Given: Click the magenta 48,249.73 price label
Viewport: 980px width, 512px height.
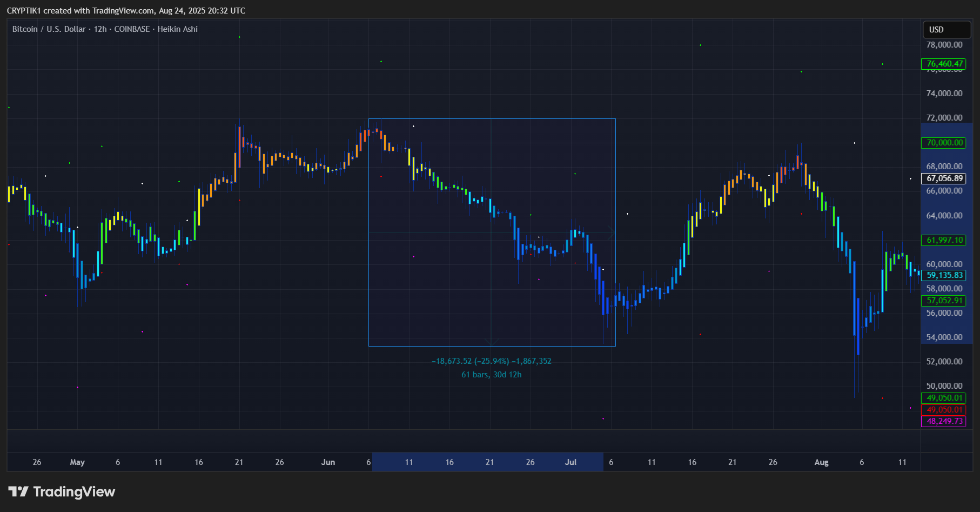Looking at the screenshot, I should pyautogui.click(x=944, y=421).
